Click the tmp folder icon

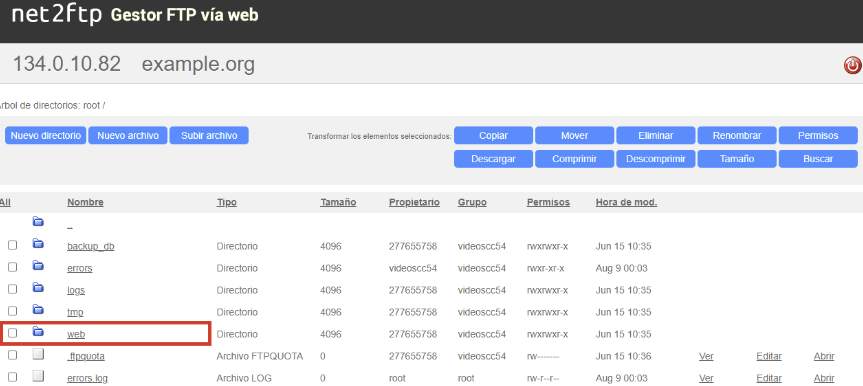[38, 309]
